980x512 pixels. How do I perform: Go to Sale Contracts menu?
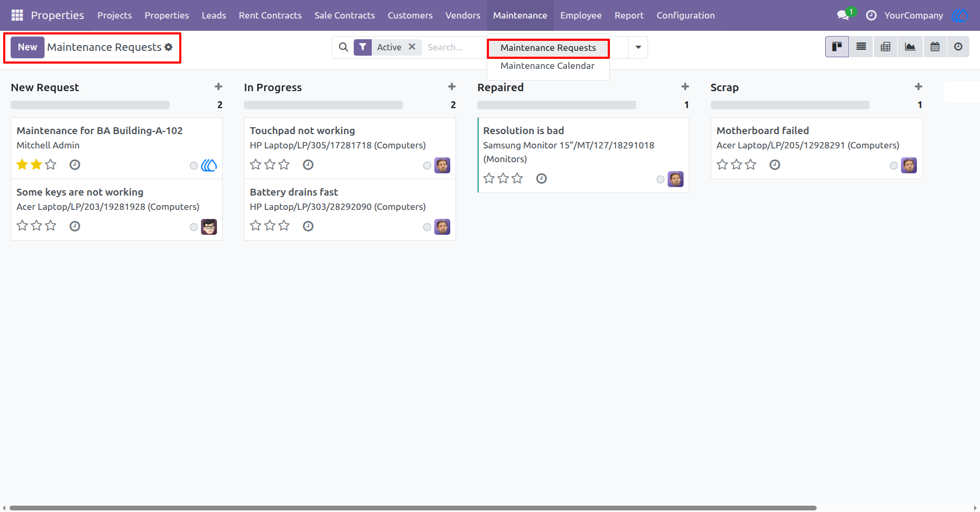click(x=345, y=15)
